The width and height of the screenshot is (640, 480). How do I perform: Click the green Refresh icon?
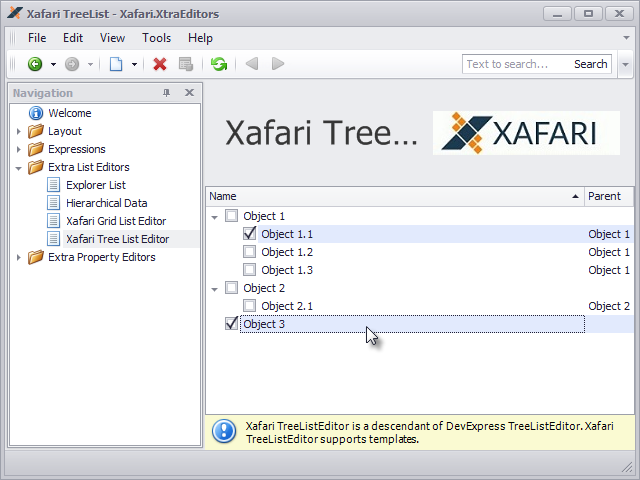219,64
